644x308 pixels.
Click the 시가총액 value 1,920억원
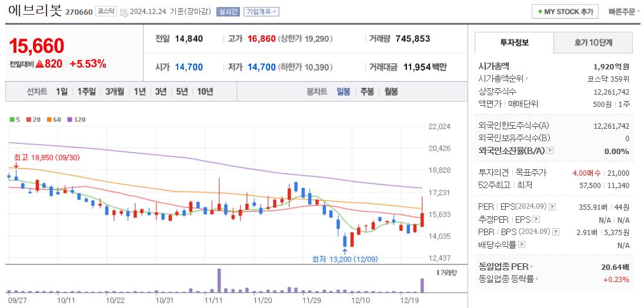[x=611, y=66]
